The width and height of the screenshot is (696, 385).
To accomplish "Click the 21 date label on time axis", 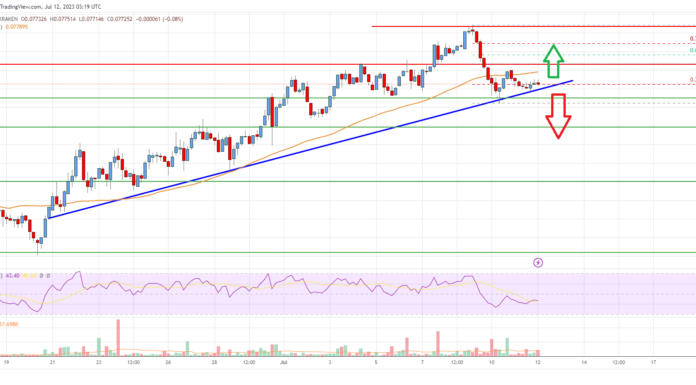I will 52,362.
